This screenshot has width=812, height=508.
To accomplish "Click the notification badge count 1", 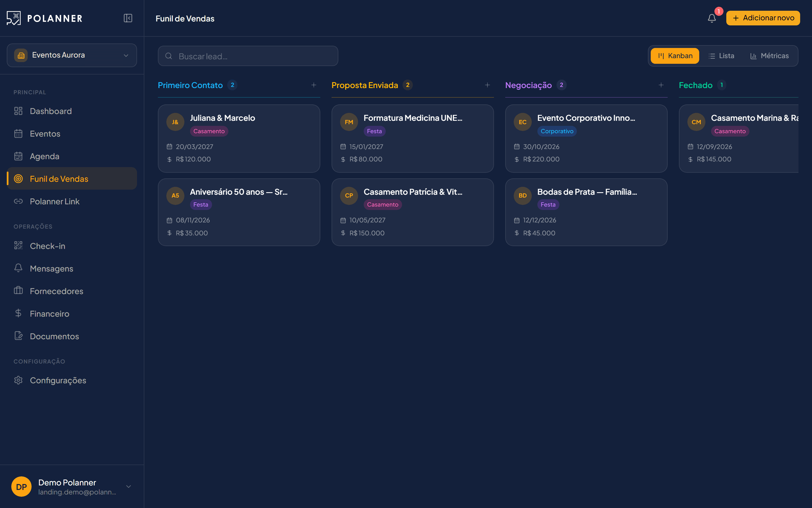I will (719, 11).
